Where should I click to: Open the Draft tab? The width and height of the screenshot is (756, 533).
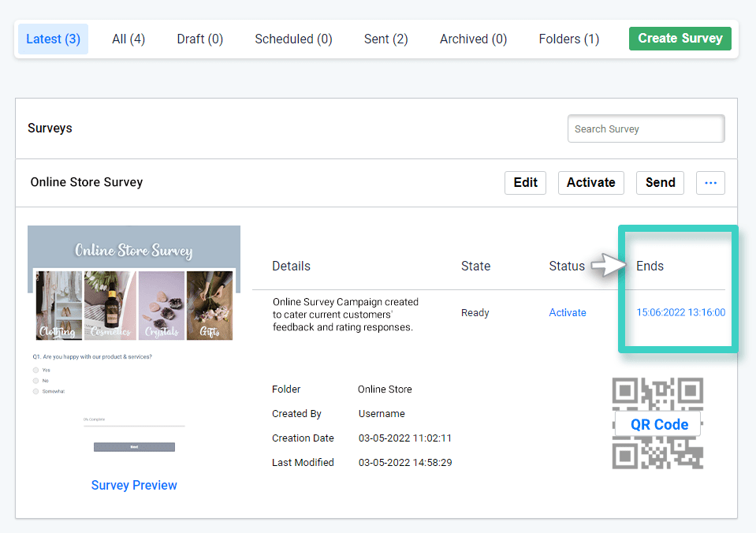pyautogui.click(x=199, y=39)
